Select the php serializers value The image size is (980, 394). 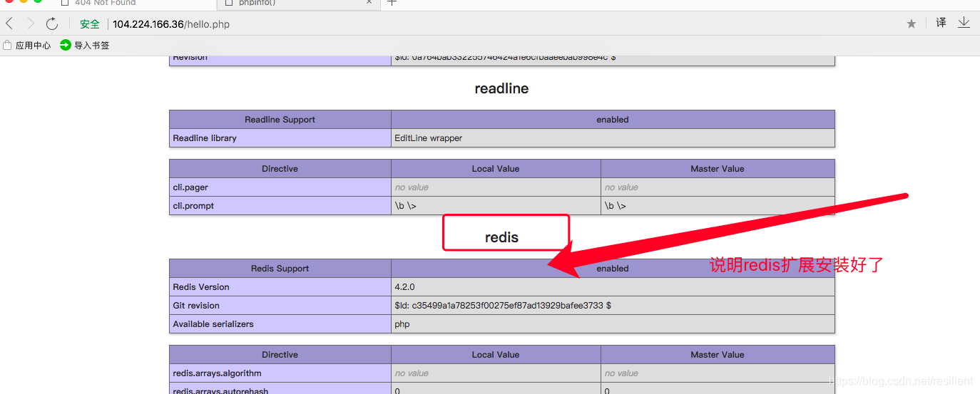click(x=402, y=324)
